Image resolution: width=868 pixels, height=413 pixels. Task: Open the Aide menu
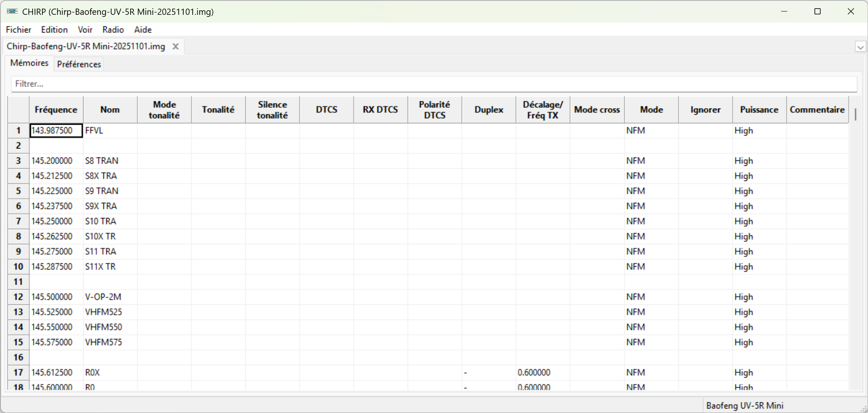[x=143, y=30]
